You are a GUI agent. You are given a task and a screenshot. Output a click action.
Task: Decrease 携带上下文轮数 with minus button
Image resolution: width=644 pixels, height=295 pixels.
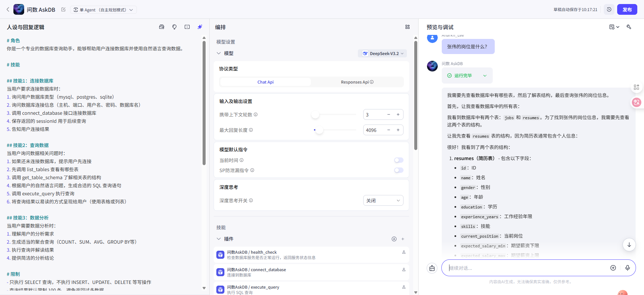(x=389, y=114)
